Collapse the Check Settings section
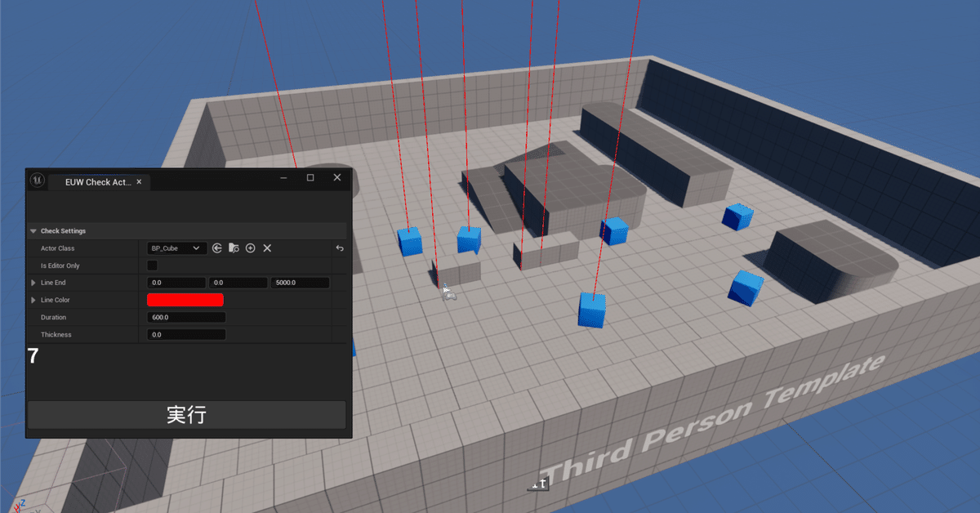 [33, 230]
